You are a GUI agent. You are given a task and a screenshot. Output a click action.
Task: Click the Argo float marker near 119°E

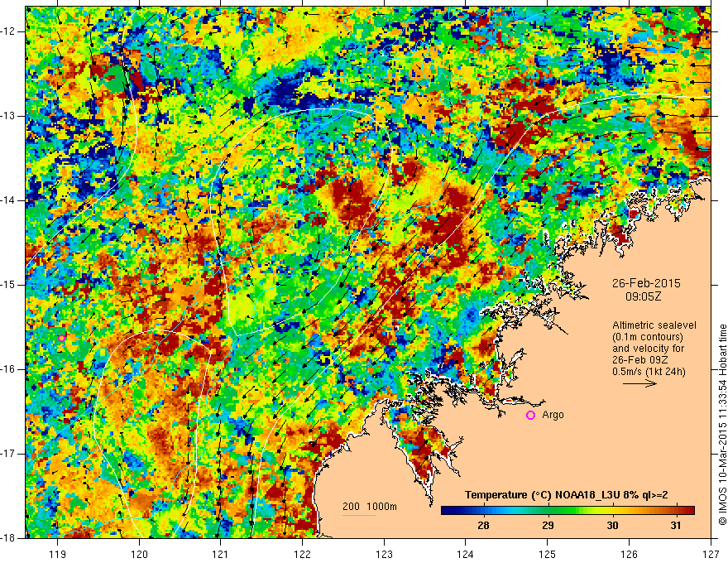pos(62,338)
